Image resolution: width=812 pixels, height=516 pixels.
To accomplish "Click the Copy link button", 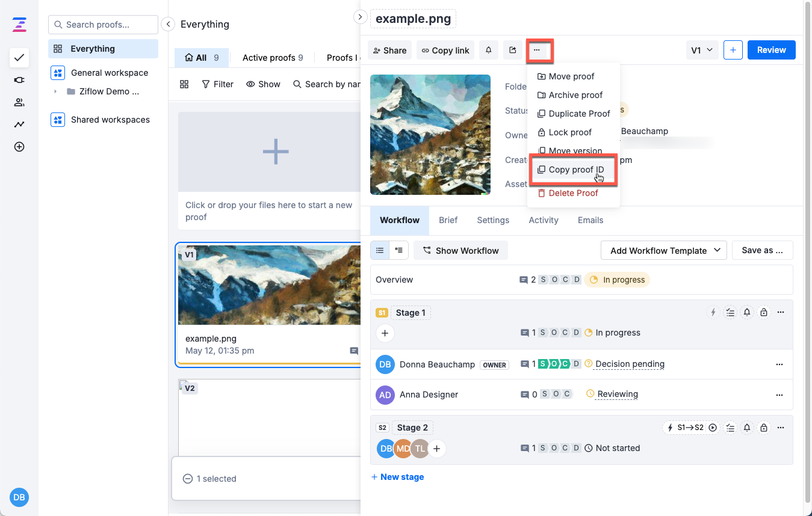I will pos(445,51).
